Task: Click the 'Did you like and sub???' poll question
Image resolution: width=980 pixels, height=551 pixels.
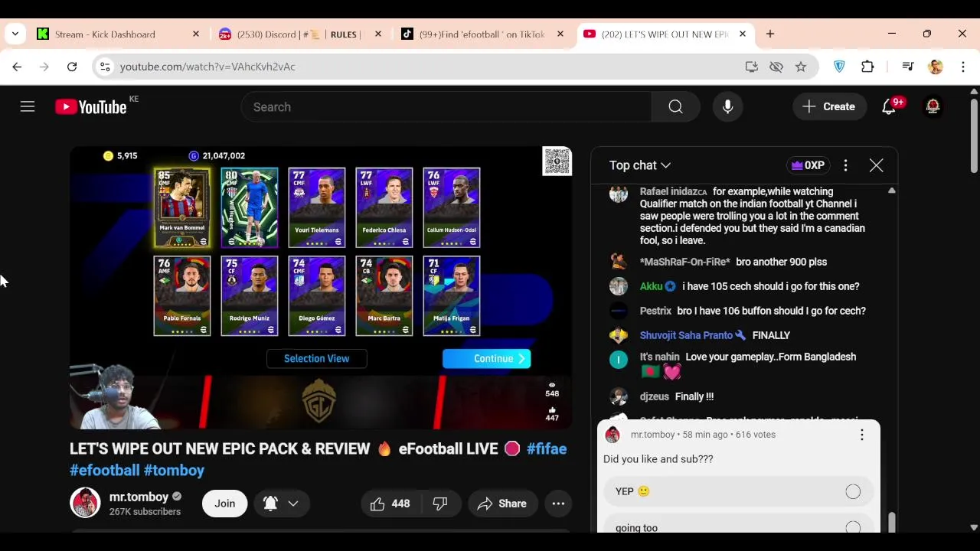Action: pos(658,459)
